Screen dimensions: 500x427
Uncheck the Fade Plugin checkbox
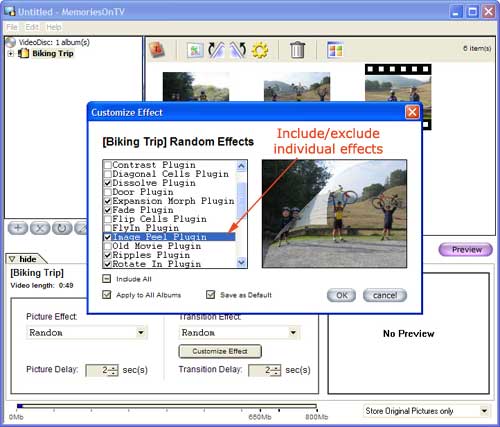point(108,210)
